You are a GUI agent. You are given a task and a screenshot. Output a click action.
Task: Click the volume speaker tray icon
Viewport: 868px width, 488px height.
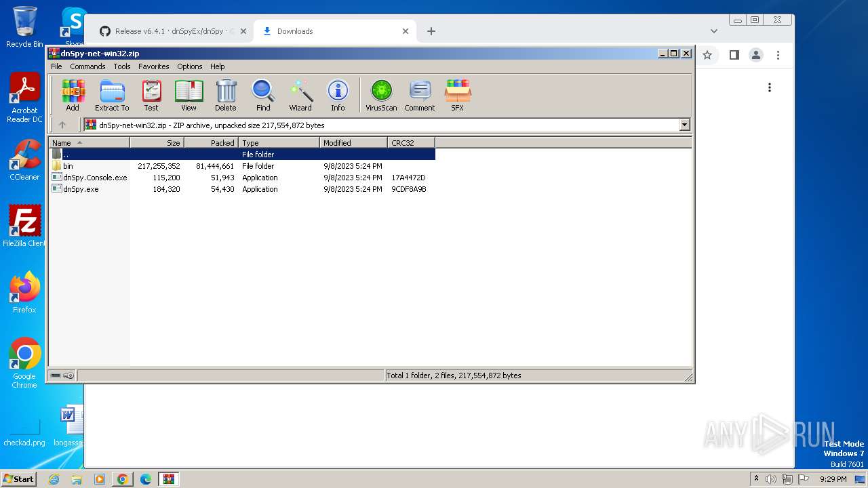(x=771, y=479)
